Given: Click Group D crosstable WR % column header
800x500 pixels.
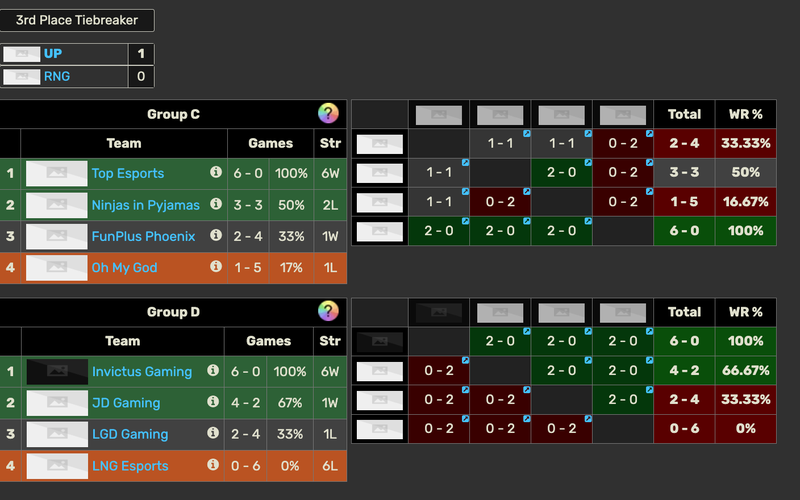Looking at the screenshot, I should pyautogui.click(x=746, y=312).
